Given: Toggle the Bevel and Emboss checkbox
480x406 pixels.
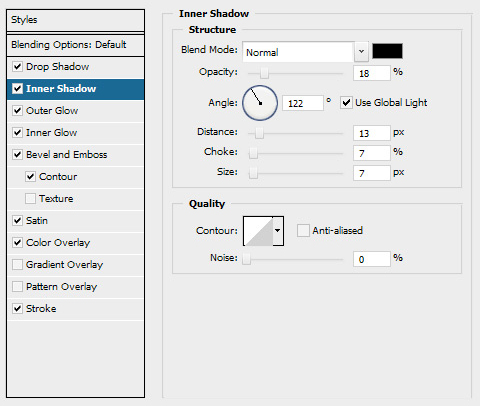Looking at the screenshot, I should coord(17,155).
